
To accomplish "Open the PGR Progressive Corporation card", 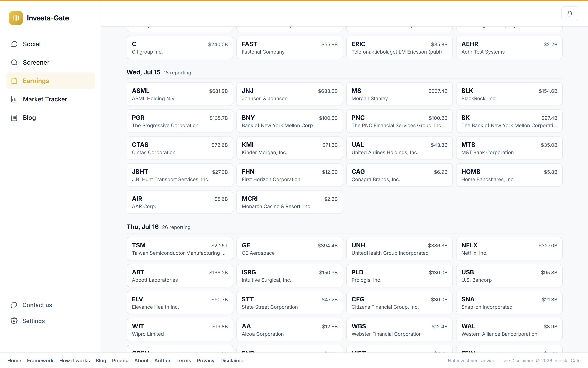I will (x=180, y=121).
